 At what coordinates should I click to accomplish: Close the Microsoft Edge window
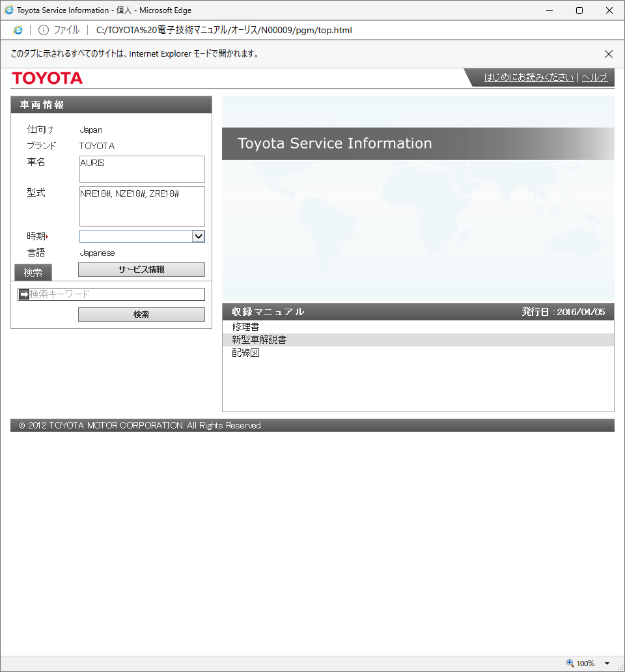pyautogui.click(x=609, y=10)
